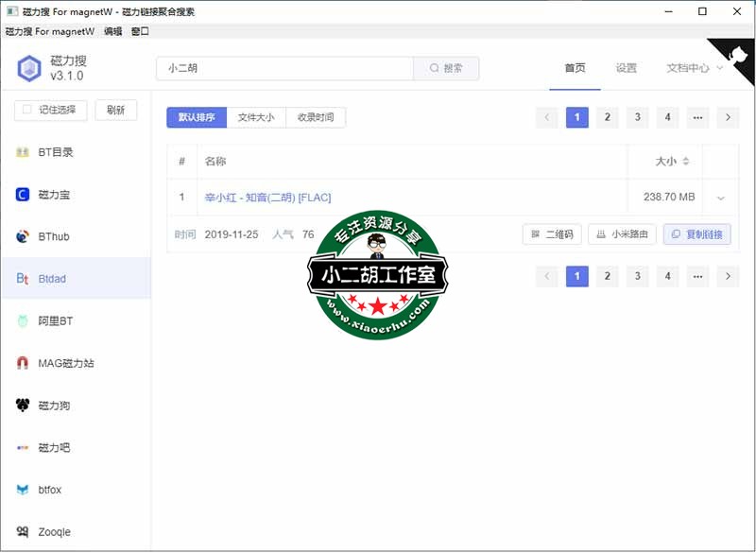Click the 大小 column sort arrows

pos(686,162)
